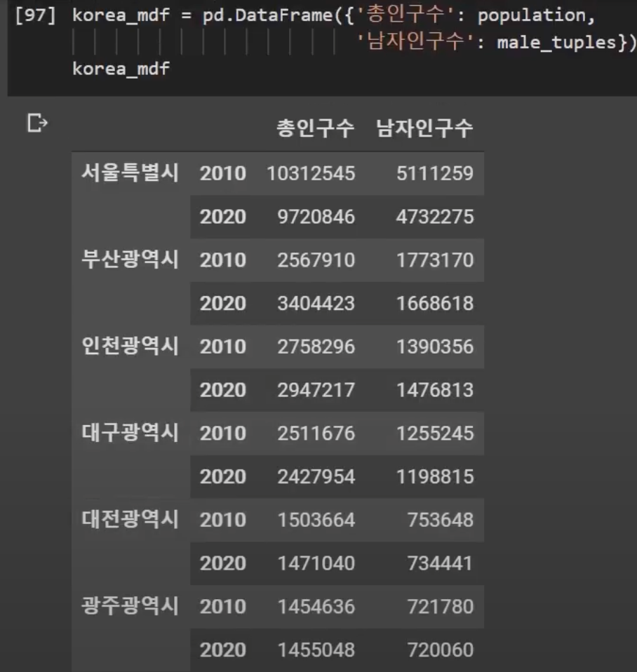Click the value 2427954

pos(316,476)
